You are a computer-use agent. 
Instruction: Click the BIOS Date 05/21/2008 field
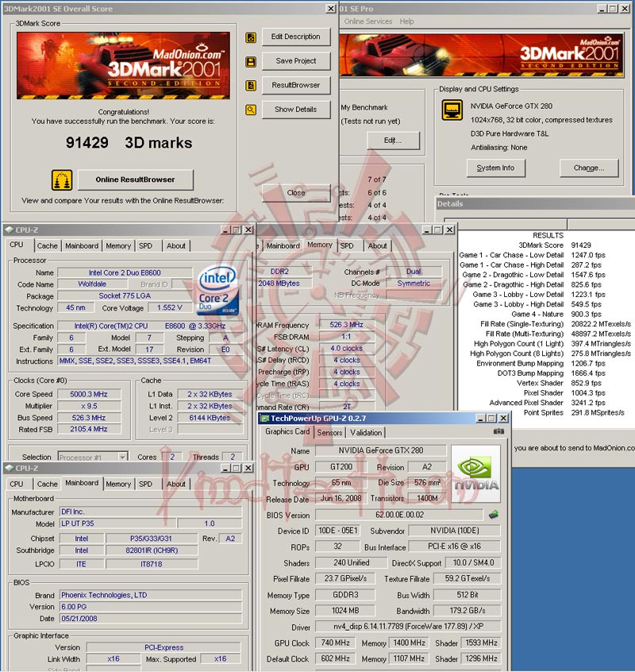coord(150,619)
